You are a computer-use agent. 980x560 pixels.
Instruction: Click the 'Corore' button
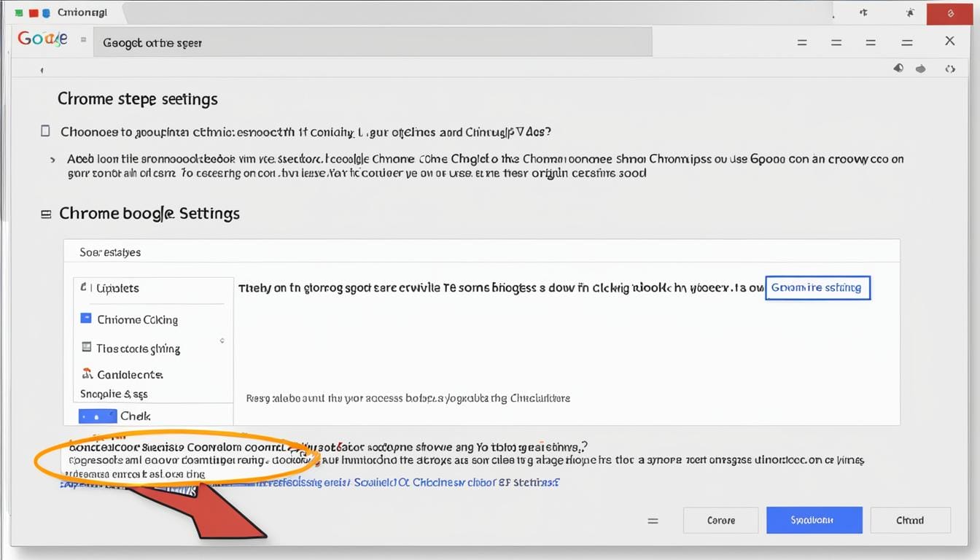(721, 521)
